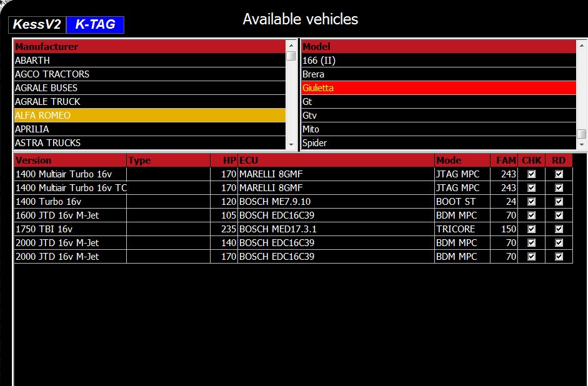Choose the Mito model
This screenshot has width=588, height=386.
coord(439,129)
